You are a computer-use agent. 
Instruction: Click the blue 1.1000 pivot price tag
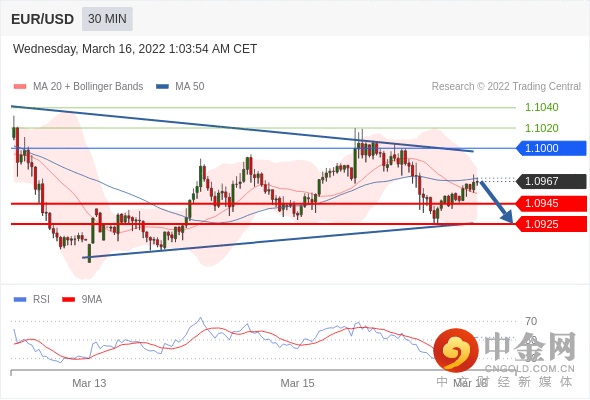pos(551,148)
